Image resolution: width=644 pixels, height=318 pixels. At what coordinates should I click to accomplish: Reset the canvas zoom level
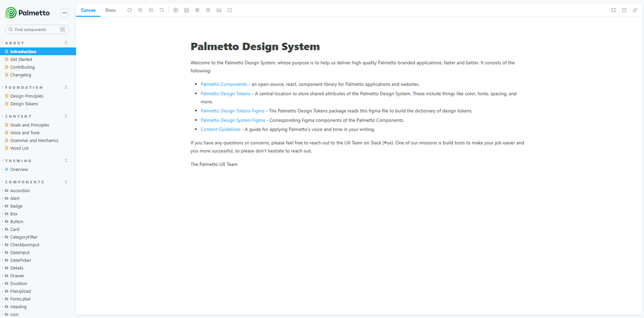pos(162,10)
